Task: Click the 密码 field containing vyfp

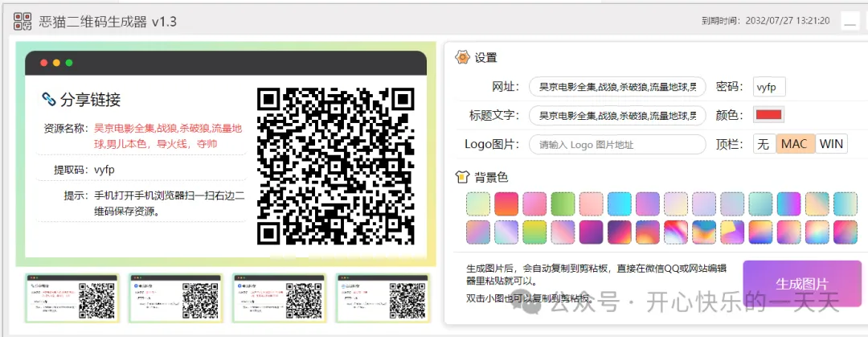Action: point(769,87)
